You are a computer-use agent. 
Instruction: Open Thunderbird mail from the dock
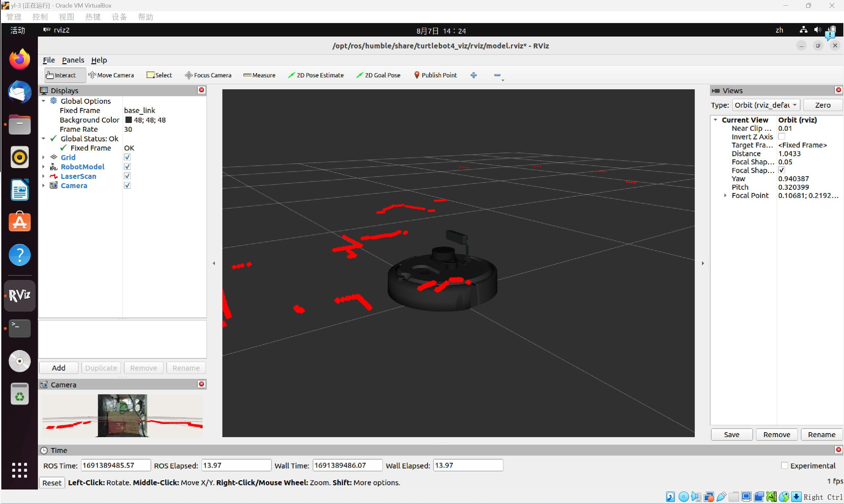[19, 92]
